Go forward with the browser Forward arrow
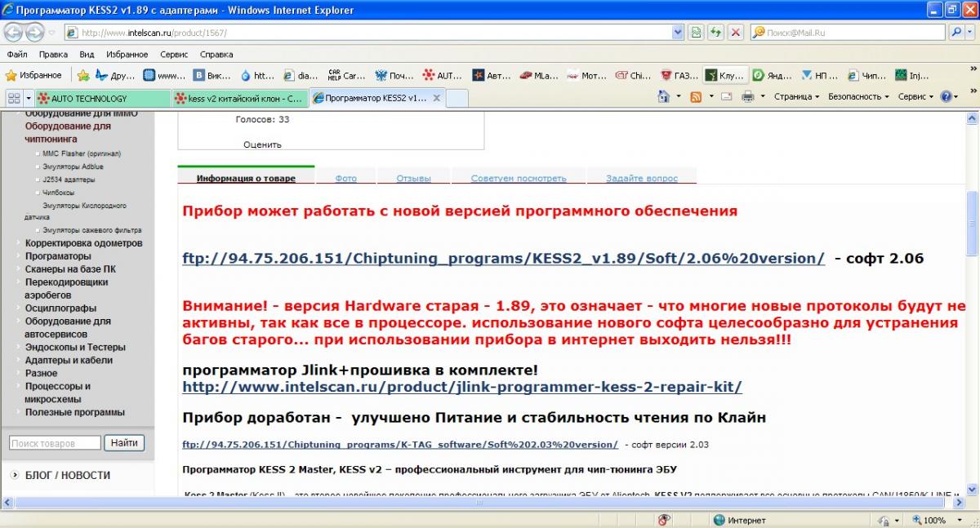Image resolution: width=980 pixels, height=528 pixels. pos(35,33)
